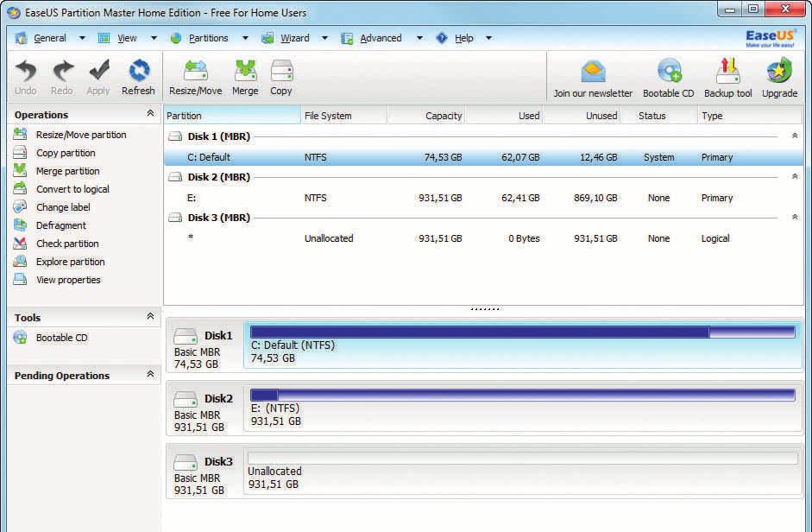Open the Wizard menu dropdown arrow

pos(324,38)
